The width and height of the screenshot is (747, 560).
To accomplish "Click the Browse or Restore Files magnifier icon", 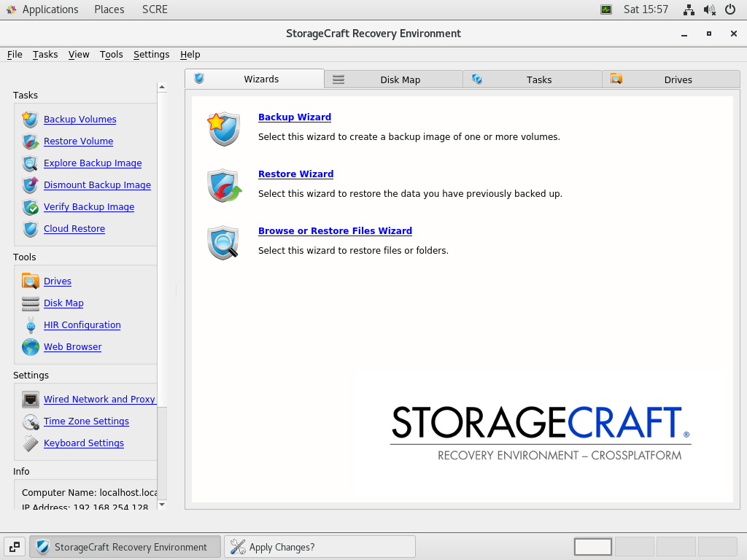I will point(223,242).
